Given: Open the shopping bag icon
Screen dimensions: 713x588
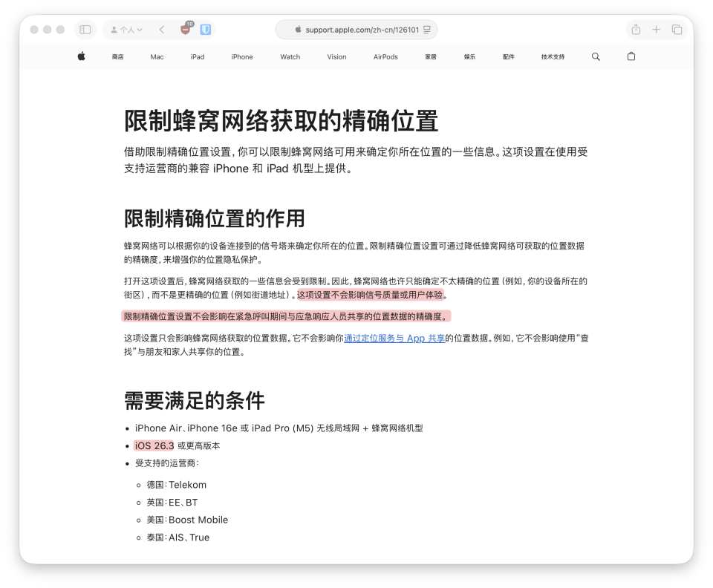Looking at the screenshot, I should tap(631, 56).
